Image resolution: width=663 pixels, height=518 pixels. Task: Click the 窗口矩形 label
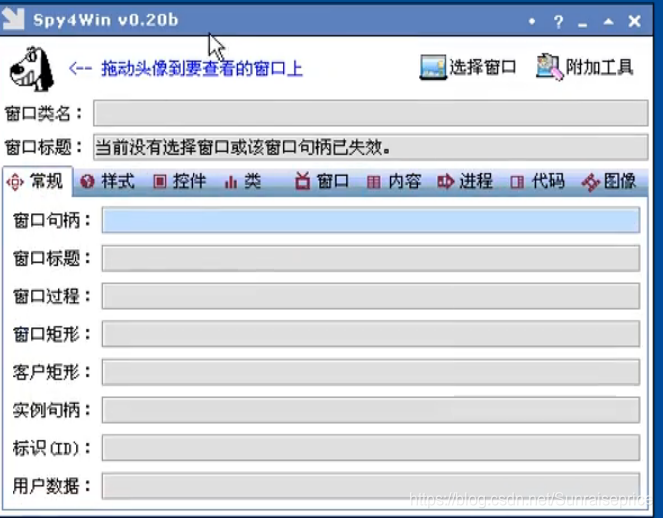52,334
